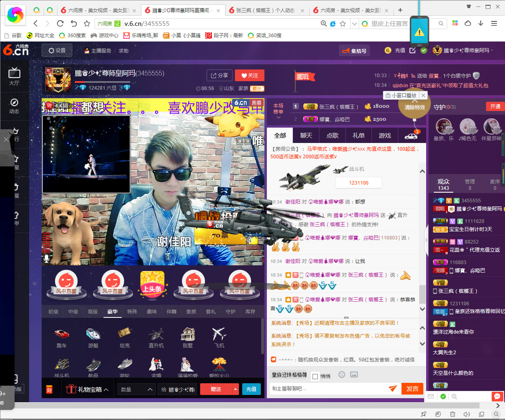Select the 管理 managers tab
The image size is (505, 420).
470,185
